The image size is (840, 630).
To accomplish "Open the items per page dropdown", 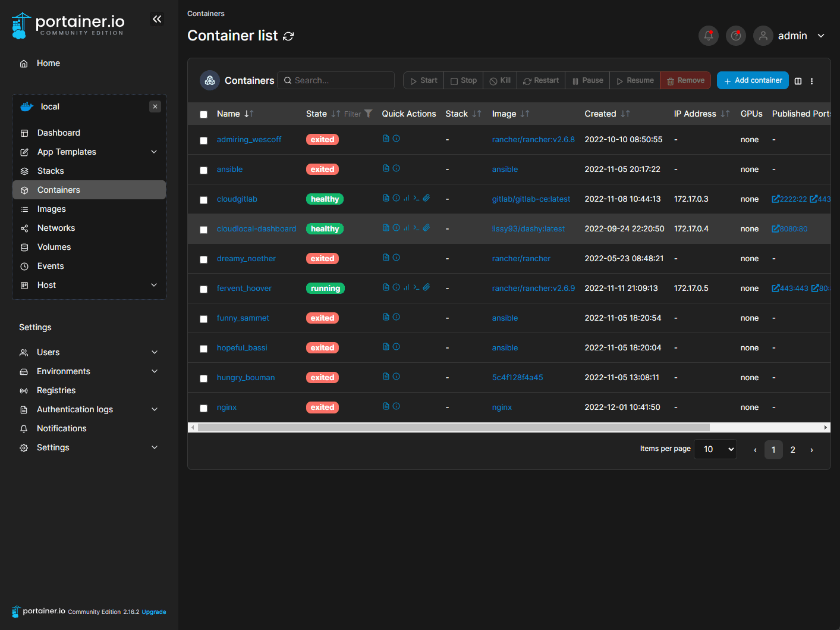I will (715, 449).
